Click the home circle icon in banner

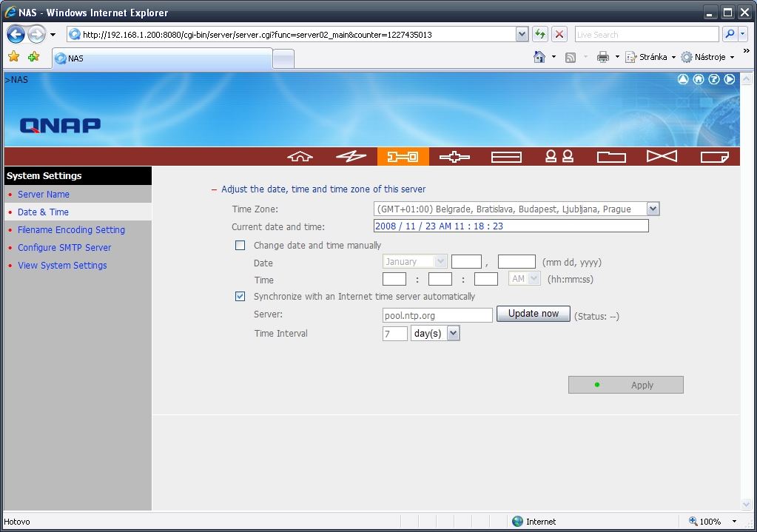point(699,79)
